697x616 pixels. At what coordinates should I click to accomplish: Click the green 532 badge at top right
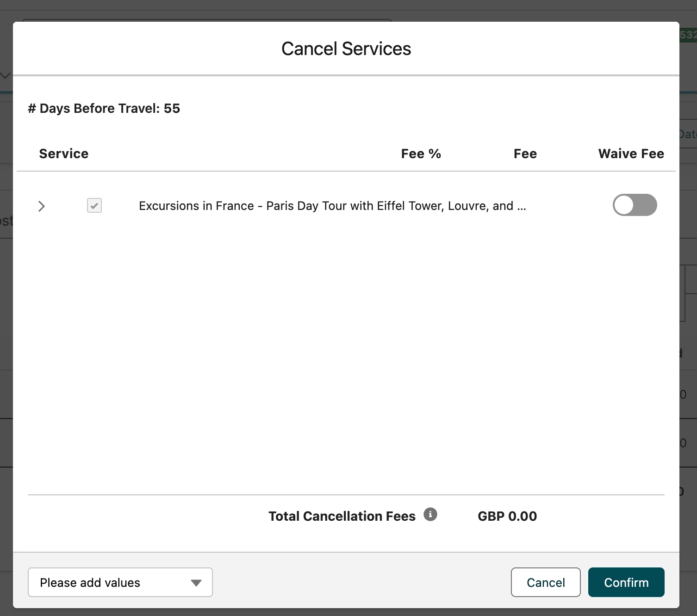tap(688, 35)
